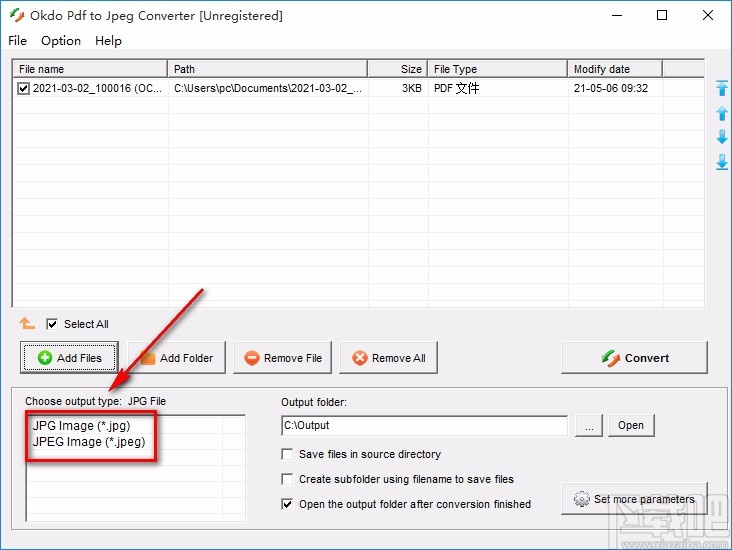Image resolution: width=732 pixels, height=550 pixels.
Task: Click the Add Files button
Action: (x=69, y=358)
